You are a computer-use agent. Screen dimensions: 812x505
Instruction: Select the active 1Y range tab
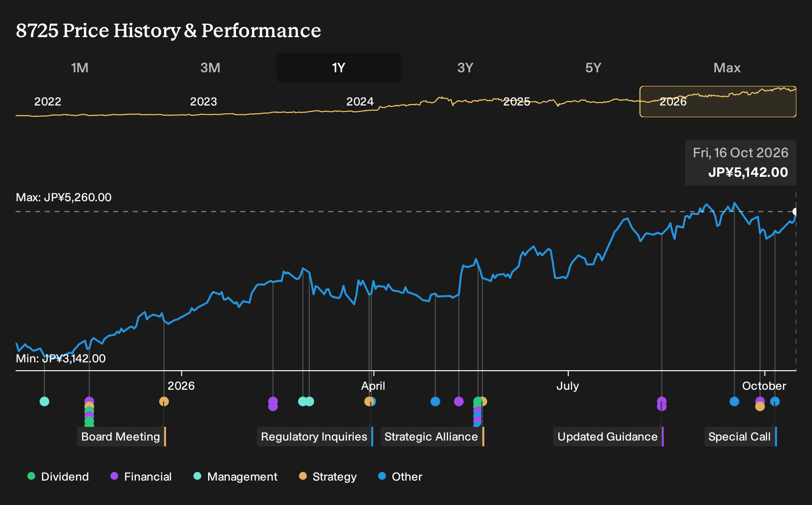click(x=339, y=67)
